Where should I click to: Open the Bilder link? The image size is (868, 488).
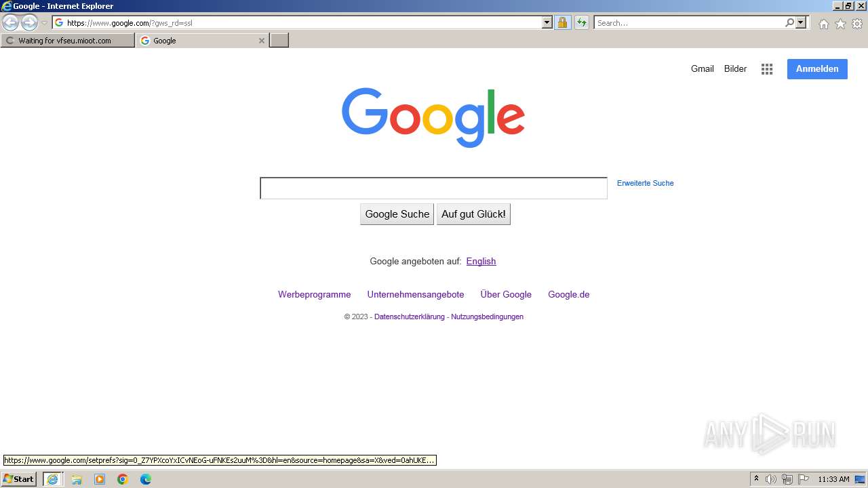pos(735,68)
